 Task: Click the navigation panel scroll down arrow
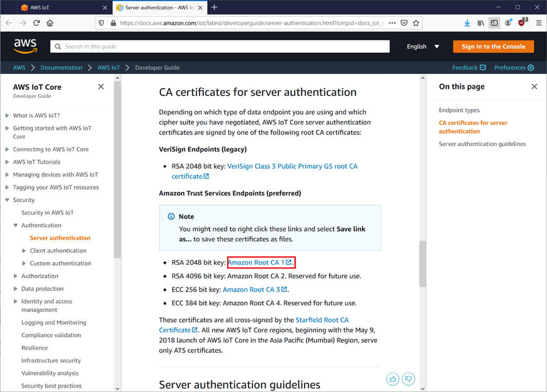click(117, 388)
